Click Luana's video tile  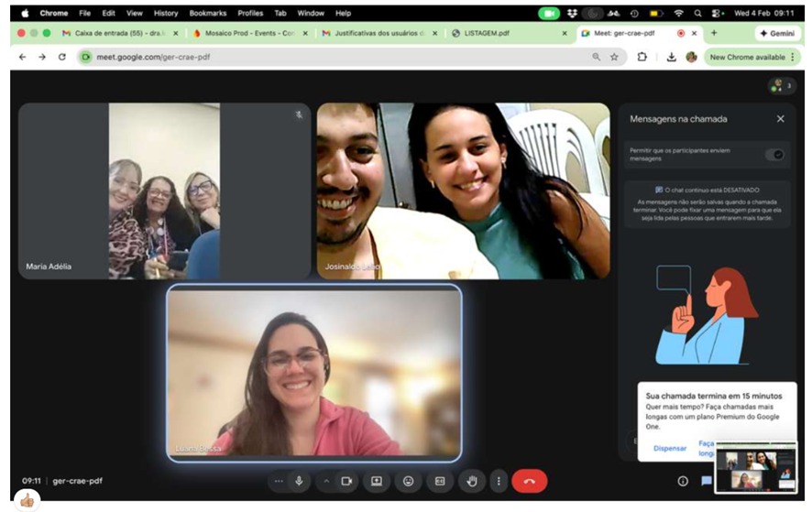pyautogui.click(x=313, y=371)
